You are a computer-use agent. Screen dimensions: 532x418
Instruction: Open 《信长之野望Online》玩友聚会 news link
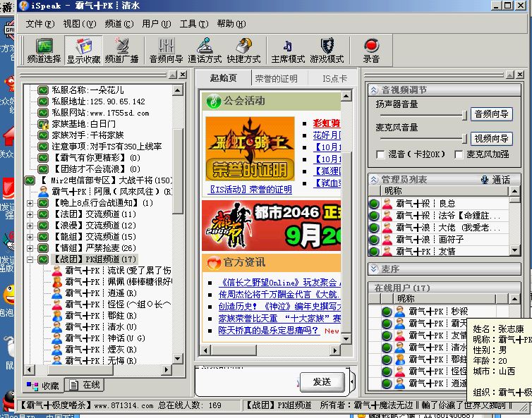click(x=279, y=283)
